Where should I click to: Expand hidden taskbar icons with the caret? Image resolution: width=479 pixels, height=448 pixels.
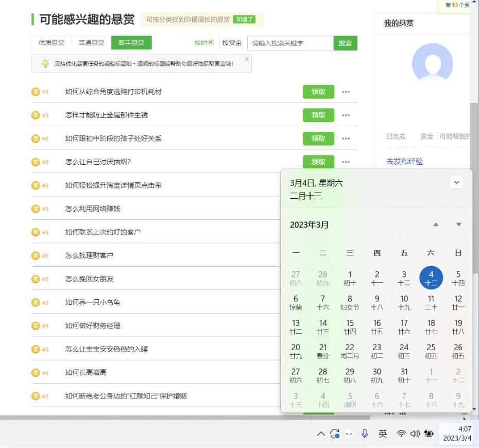(320, 434)
